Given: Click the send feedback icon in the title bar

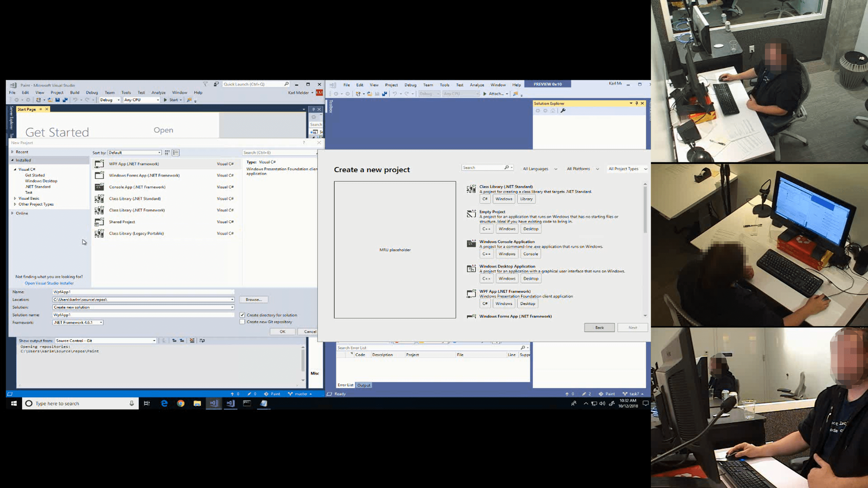Looking at the screenshot, I should click(x=216, y=84).
